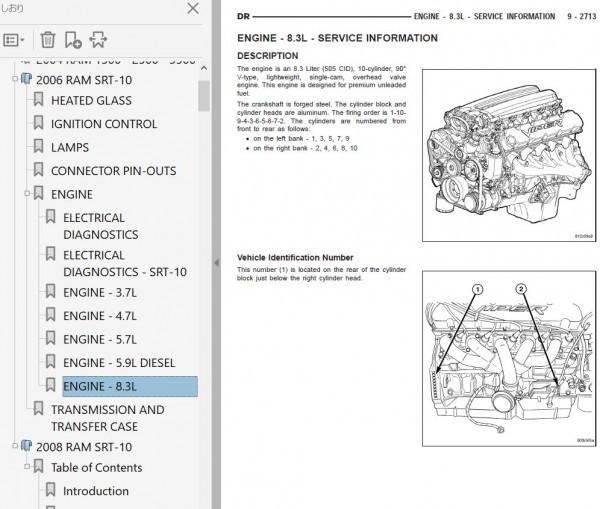This screenshot has height=509, width=600.
Task: Click the Viper engine overview illustration
Action: [x=509, y=155]
